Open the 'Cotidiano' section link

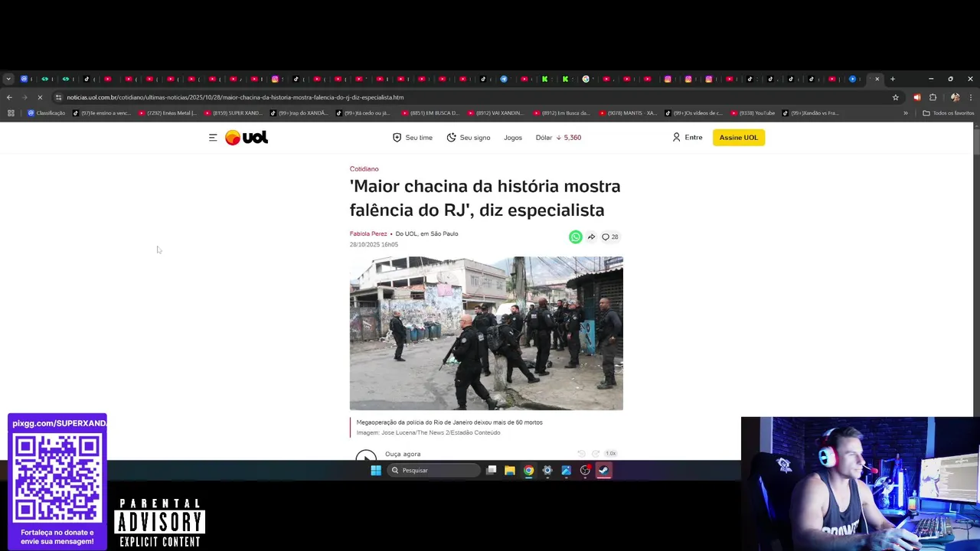click(364, 169)
